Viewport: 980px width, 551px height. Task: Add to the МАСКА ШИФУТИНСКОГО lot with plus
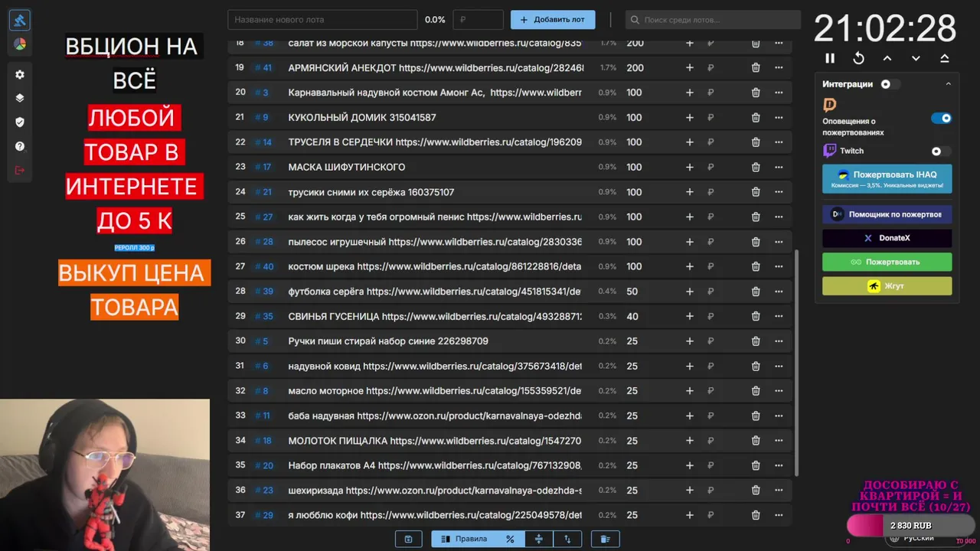pos(689,167)
